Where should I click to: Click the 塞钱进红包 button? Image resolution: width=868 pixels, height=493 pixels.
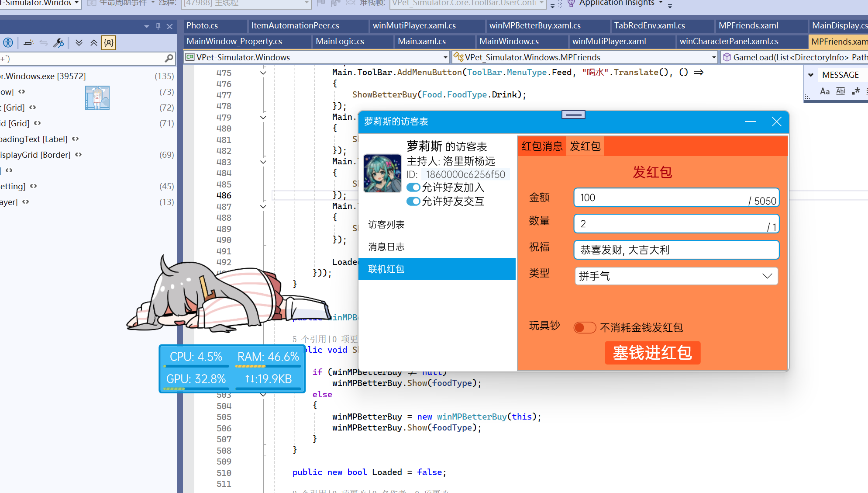[652, 353]
